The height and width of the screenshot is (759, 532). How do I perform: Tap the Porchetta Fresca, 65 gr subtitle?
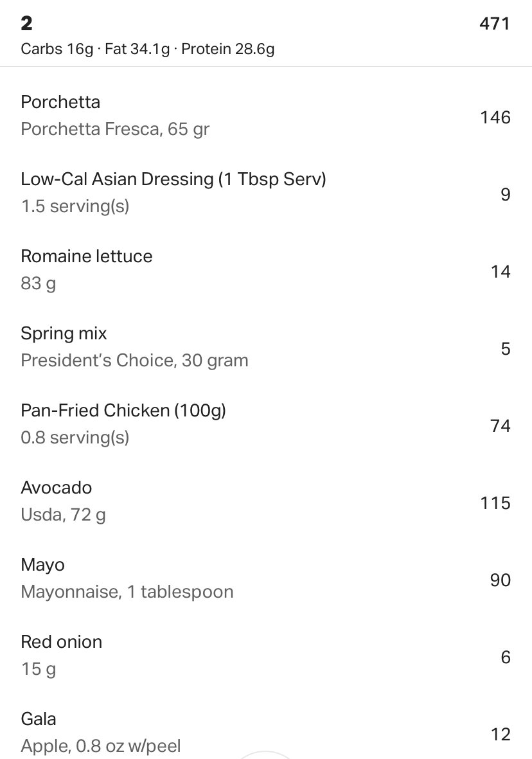[x=115, y=129]
